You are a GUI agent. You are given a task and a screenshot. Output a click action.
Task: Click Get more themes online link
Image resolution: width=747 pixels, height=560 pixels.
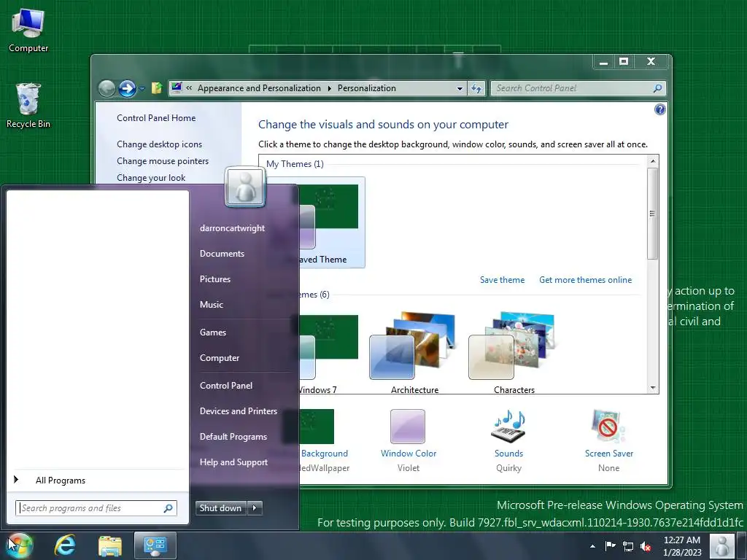tap(586, 280)
